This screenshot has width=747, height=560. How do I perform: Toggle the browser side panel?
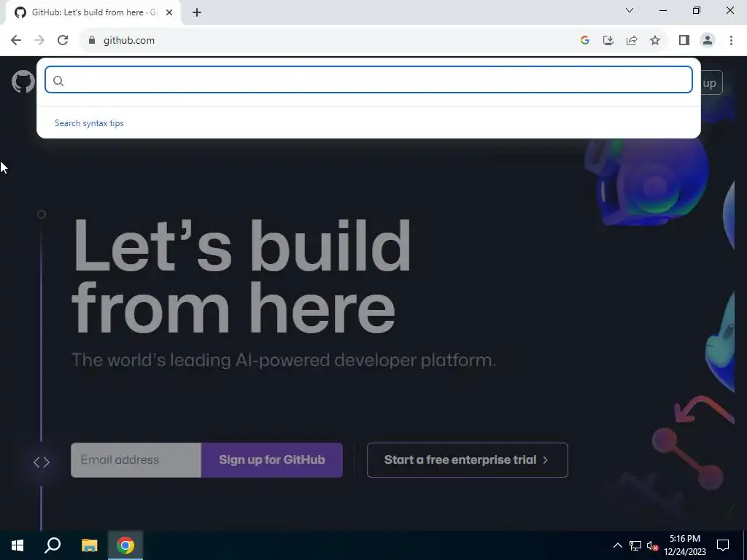(x=684, y=41)
